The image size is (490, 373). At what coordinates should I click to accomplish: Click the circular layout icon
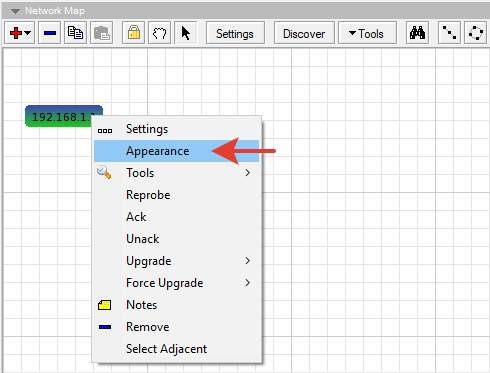pos(476,33)
